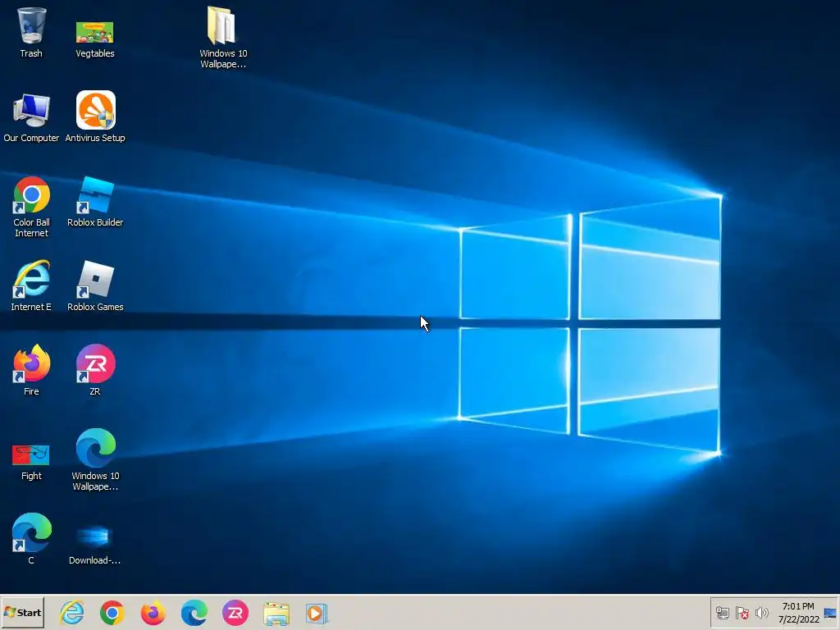
Task: Click the Show Desktop button beside the clock
Action: tap(830, 613)
